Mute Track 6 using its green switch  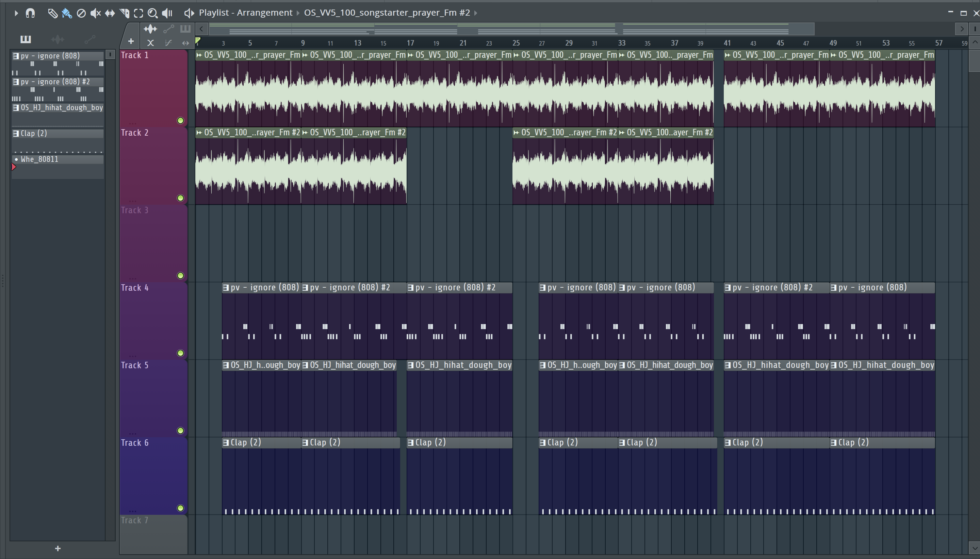tap(181, 508)
